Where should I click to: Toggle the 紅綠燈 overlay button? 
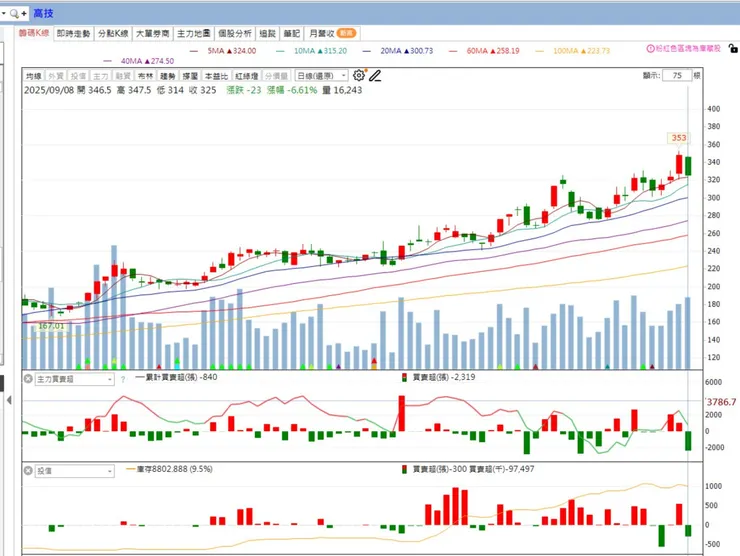[246, 76]
